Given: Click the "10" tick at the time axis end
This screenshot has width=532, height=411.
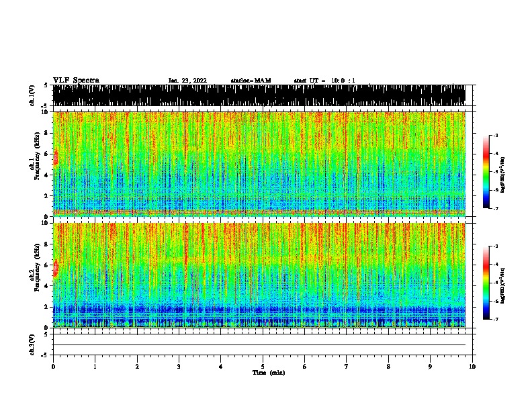Looking at the screenshot, I should [472, 366].
